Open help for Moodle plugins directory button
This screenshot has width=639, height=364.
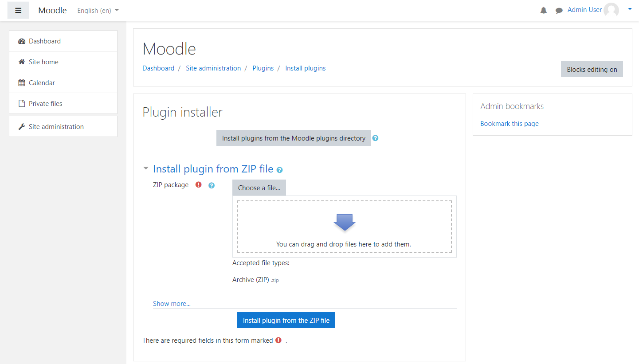tap(376, 138)
